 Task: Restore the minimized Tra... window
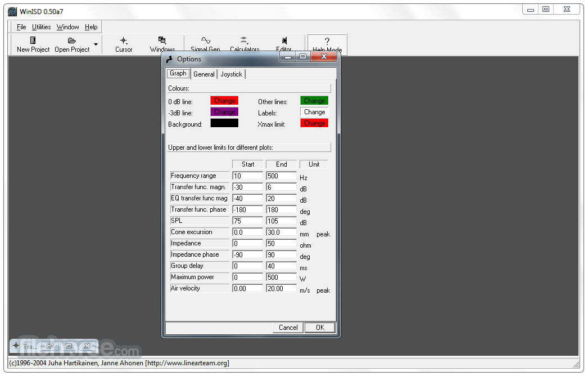coord(50,346)
